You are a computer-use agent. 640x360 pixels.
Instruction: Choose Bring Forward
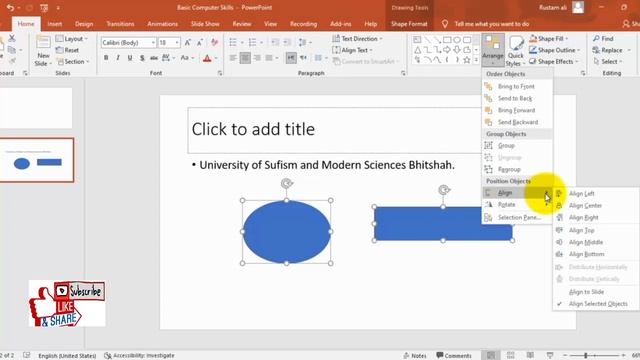tap(517, 110)
